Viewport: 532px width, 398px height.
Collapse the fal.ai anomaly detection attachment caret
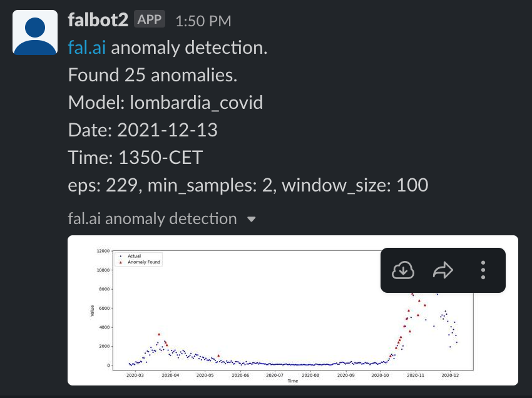(252, 219)
